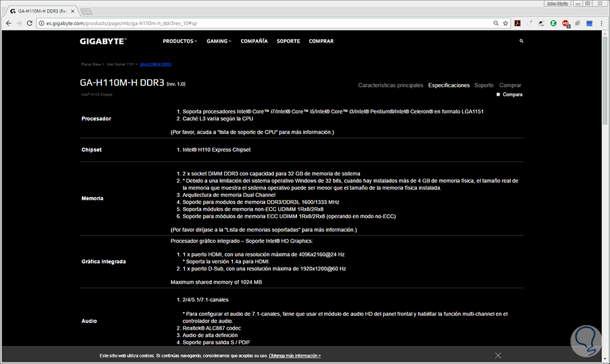This screenshot has height=364, width=610.
Task: Open the Chrome three-dot menu
Action: [601, 23]
